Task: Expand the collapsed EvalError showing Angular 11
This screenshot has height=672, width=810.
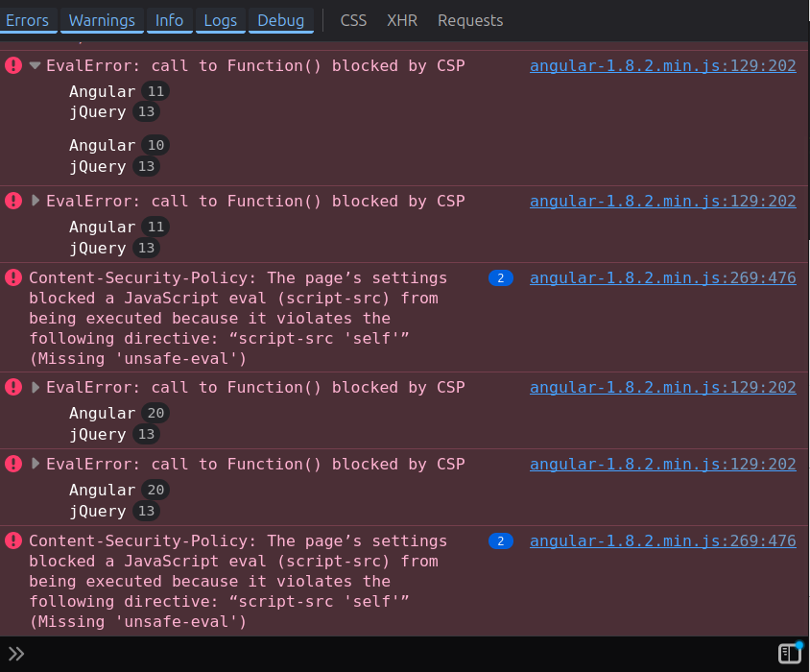Action: [36, 201]
